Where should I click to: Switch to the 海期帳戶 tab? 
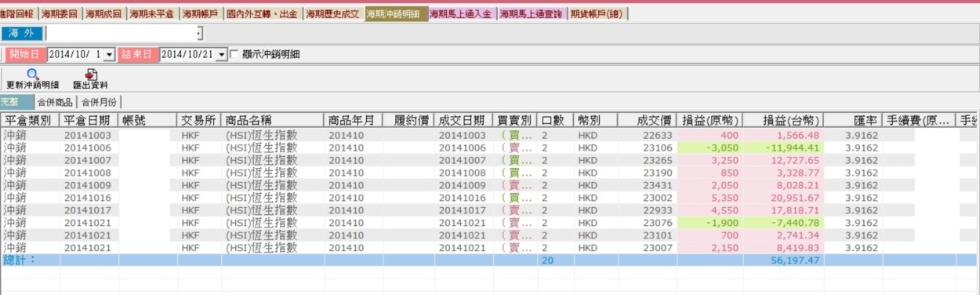click(201, 14)
